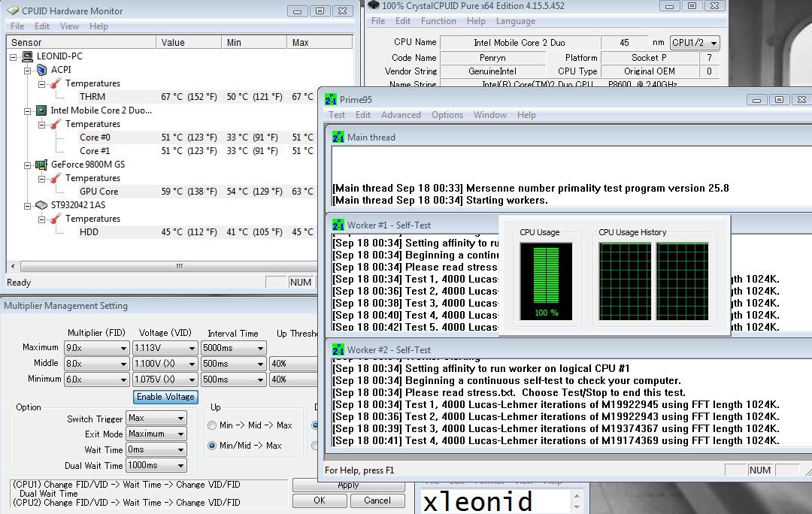Click Cancel in Multiplier Management Setting
This screenshot has height=514, width=812.
[x=377, y=500]
